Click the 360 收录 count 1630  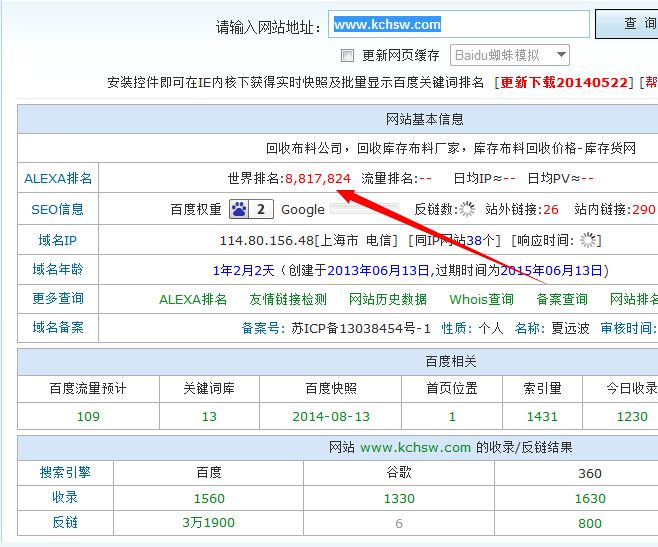[590, 497]
